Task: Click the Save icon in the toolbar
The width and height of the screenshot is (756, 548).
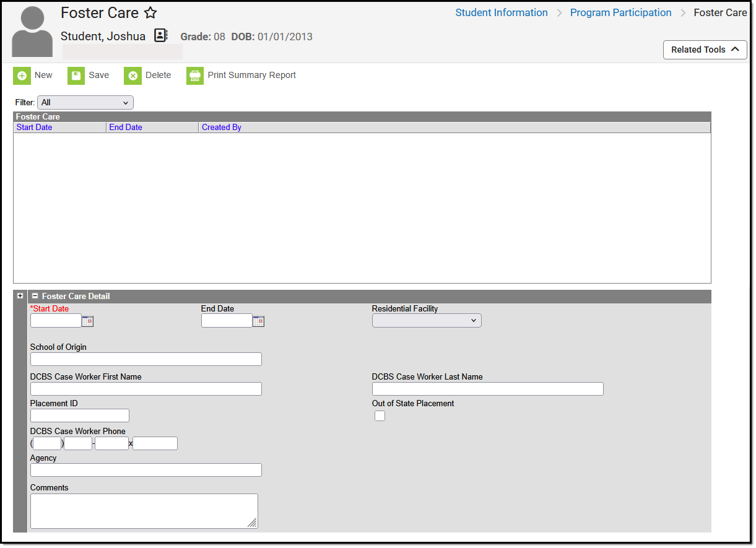Action: (76, 75)
